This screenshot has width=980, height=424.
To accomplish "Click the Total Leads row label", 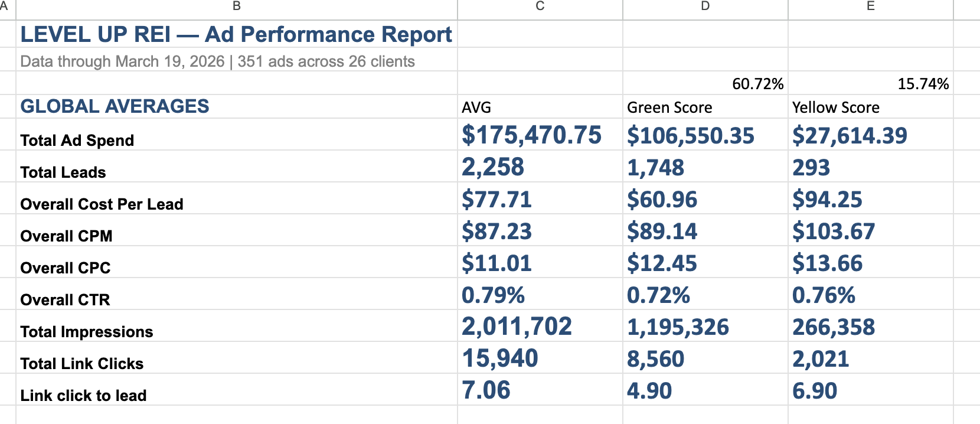I will point(237,167).
